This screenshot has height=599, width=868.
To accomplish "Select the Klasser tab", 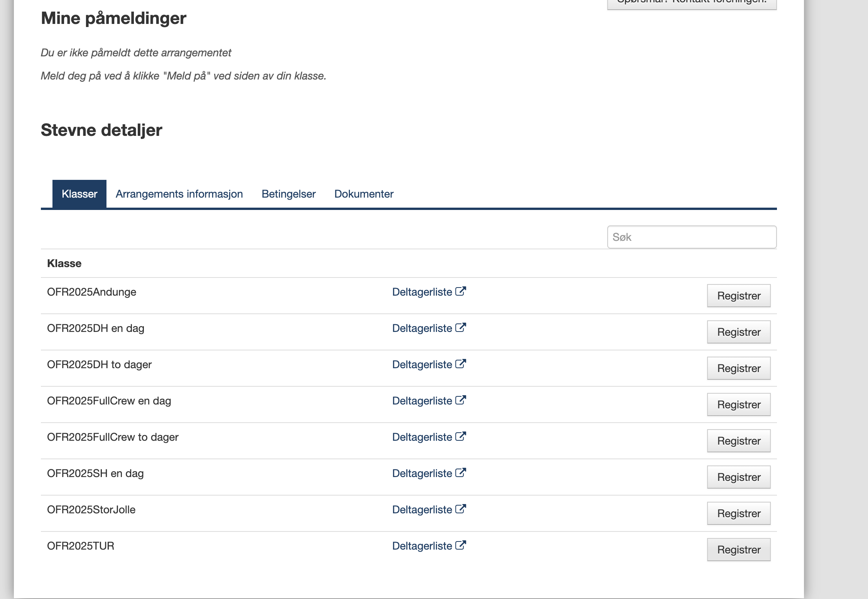I will click(79, 194).
